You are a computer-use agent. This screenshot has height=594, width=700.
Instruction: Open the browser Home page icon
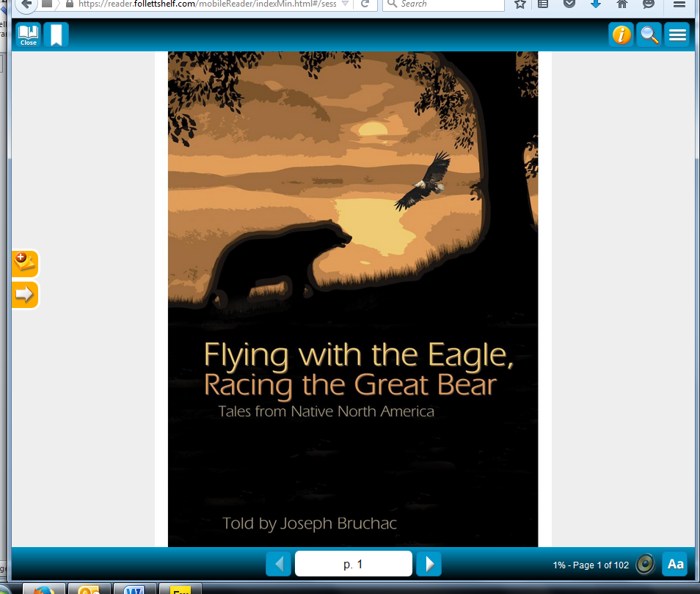click(x=622, y=4)
